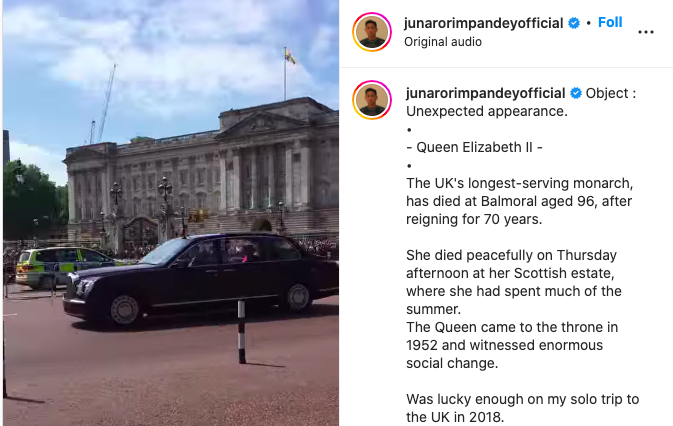Click the caption text 'Queen Elizabeth II'
The image size is (673, 426).
coord(474,147)
